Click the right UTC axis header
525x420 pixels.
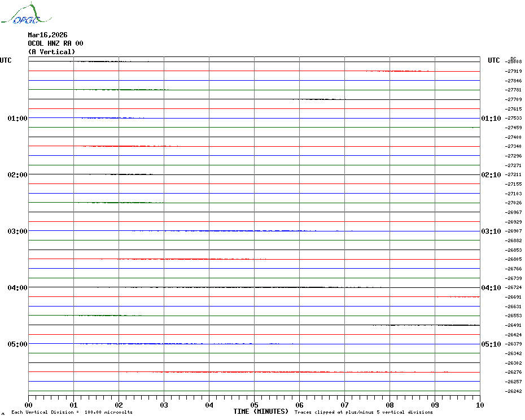click(x=493, y=60)
